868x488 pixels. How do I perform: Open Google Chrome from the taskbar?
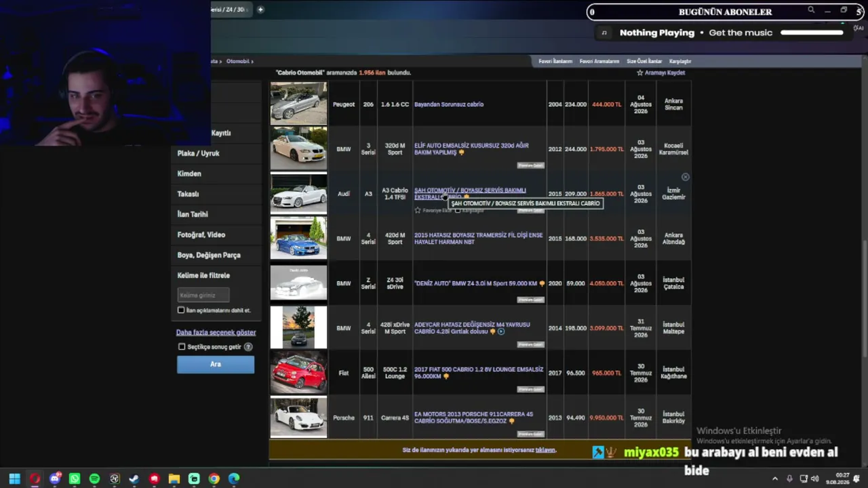click(214, 479)
